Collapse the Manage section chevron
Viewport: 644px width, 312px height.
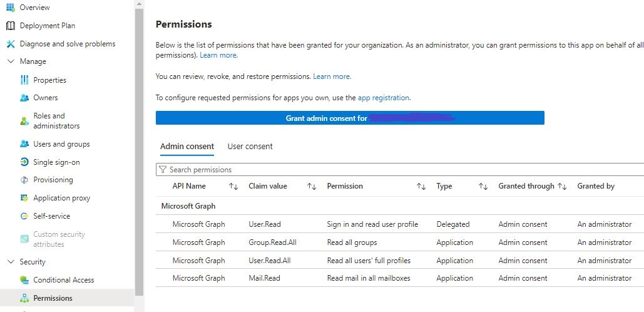coord(11,61)
